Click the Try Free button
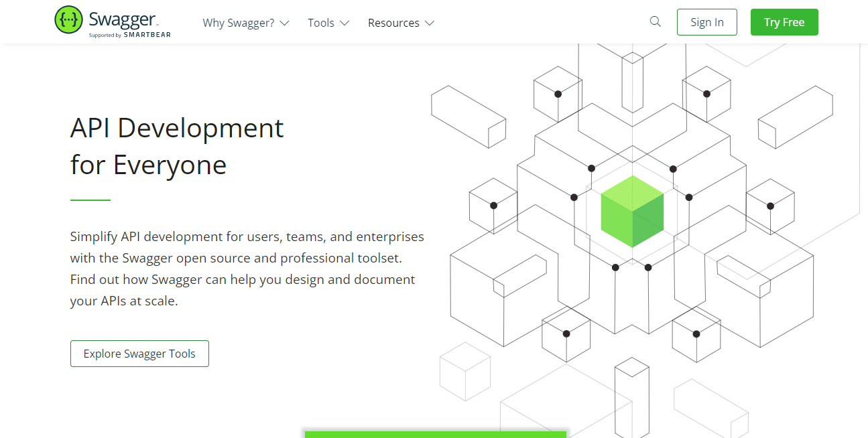 point(784,22)
